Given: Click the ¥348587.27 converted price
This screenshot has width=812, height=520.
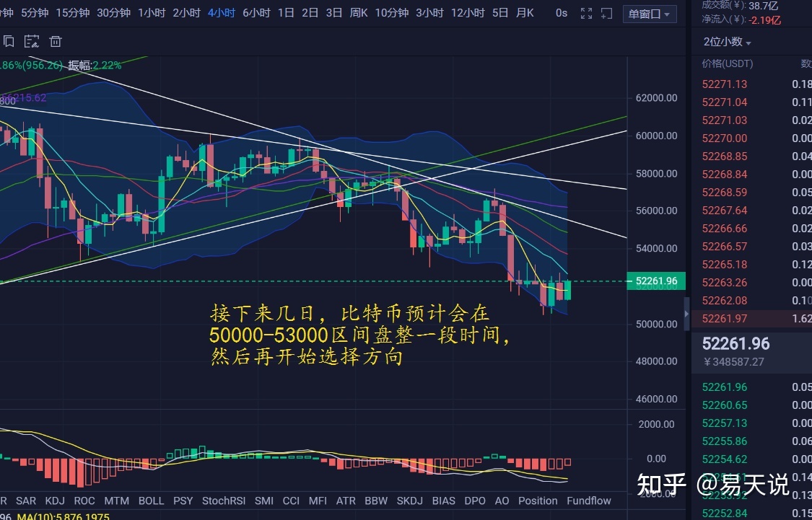Looking at the screenshot, I should pyautogui.click(x=733, y=361).
